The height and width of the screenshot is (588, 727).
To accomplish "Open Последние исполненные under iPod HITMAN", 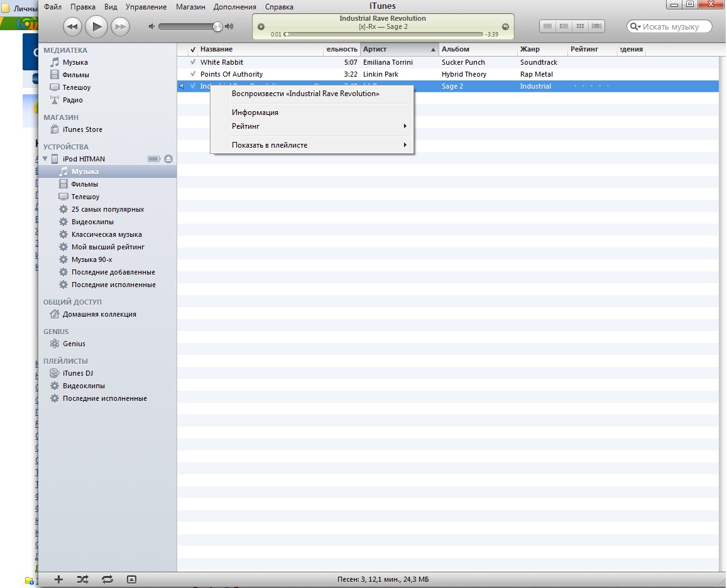I will [x=114, y=284].
